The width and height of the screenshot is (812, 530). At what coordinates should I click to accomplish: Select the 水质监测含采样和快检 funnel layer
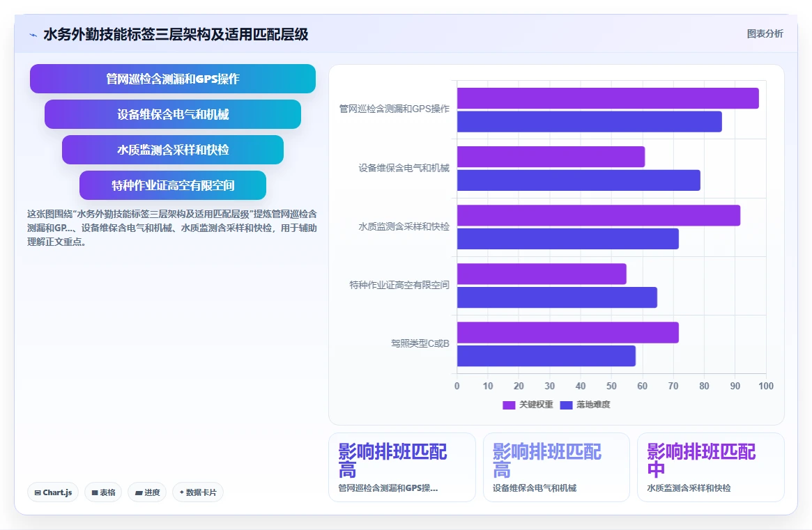tap(172, 150)
